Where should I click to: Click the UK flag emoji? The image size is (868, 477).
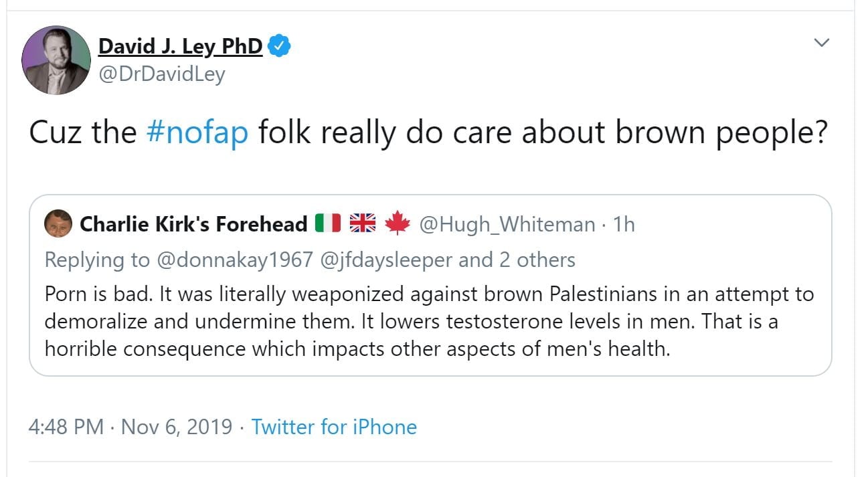tap(363, 223)
